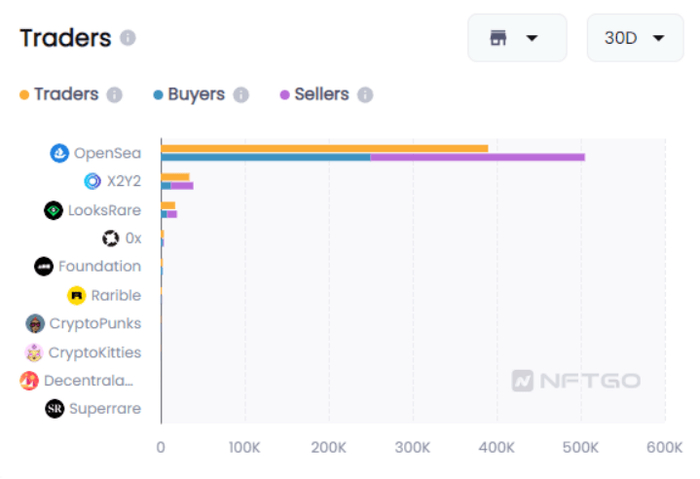Click the purple OpenSea sellers bar

(477, 157)
